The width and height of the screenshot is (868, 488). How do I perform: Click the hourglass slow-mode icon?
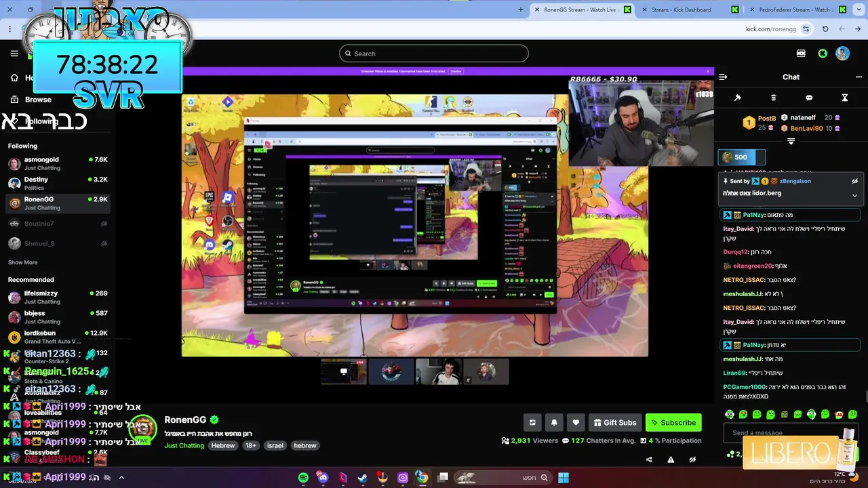tap(845, 98)
